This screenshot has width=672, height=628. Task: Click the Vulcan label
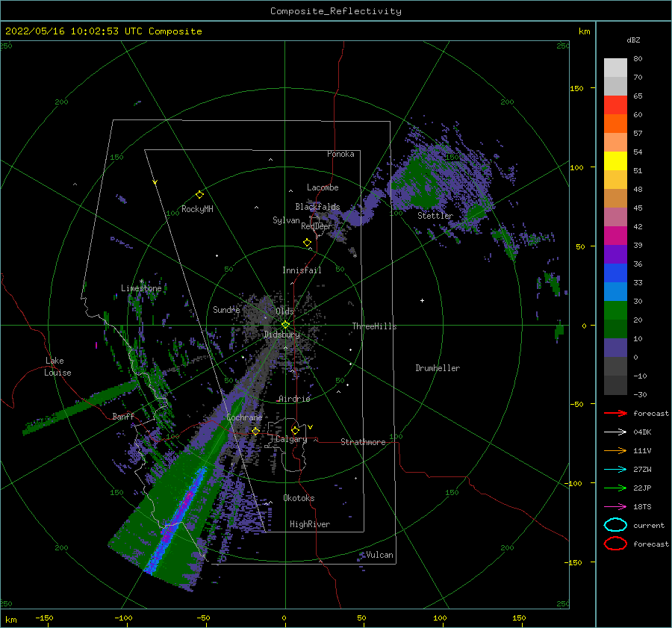(379, 555)
